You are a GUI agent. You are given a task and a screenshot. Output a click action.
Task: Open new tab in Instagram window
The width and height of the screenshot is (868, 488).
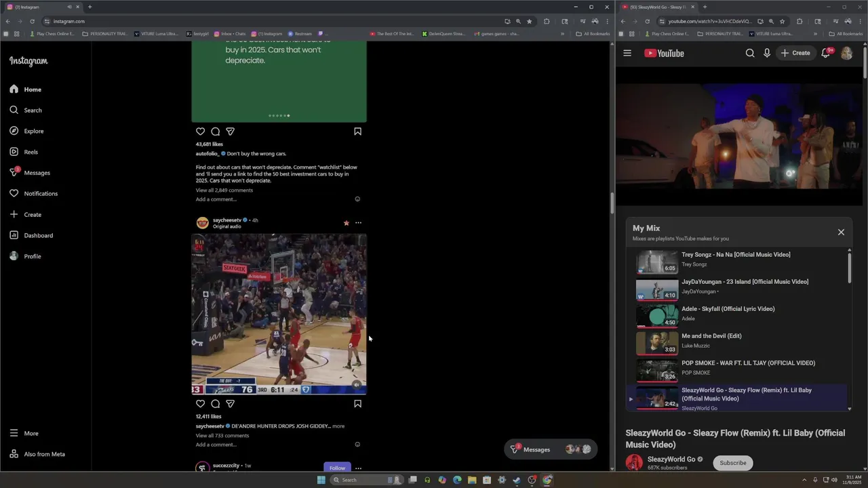[90, 7]
